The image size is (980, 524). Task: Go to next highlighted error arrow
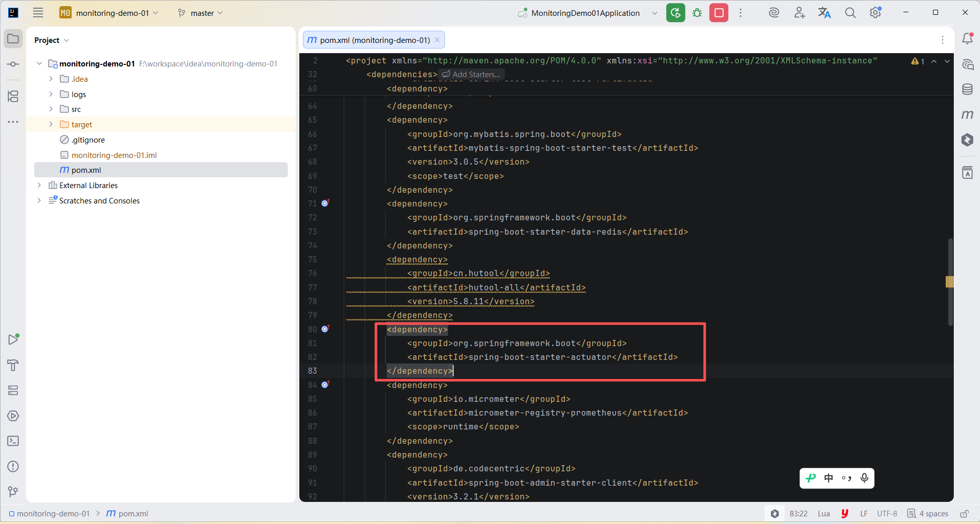[947, 61]
